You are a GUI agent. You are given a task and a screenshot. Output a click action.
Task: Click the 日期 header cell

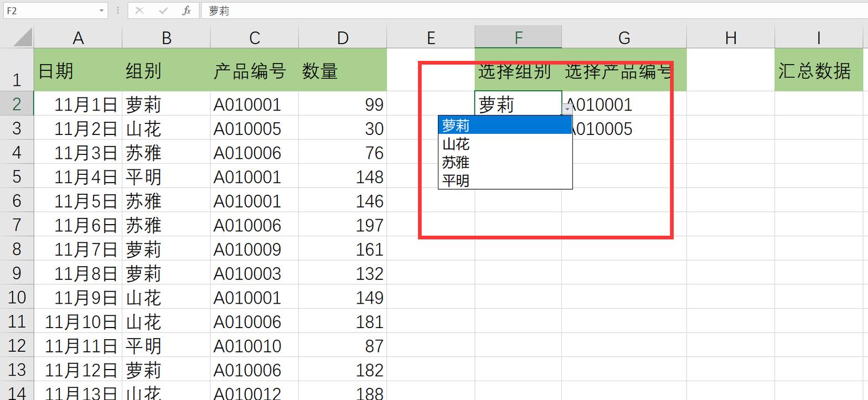click(78, 70)
